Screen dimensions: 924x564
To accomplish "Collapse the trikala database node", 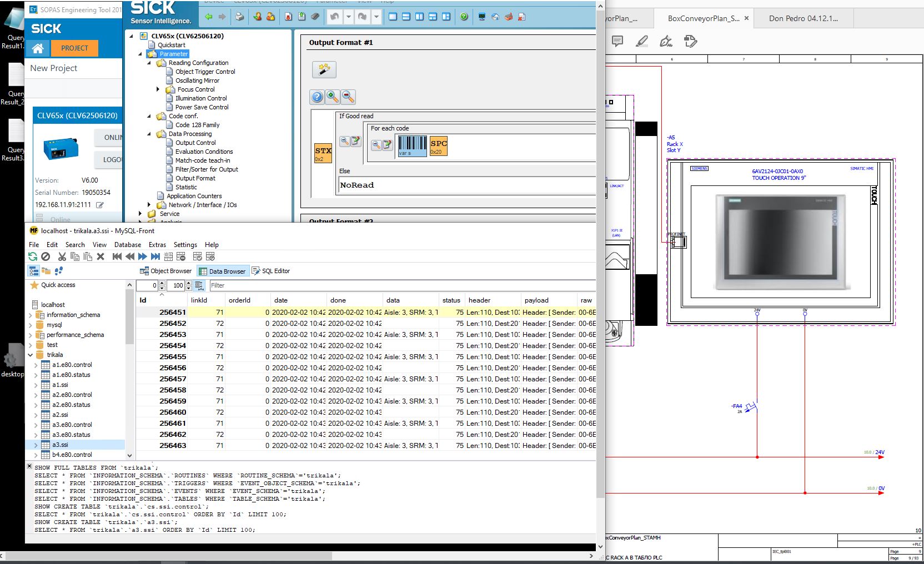I will (x=30, y=355).
